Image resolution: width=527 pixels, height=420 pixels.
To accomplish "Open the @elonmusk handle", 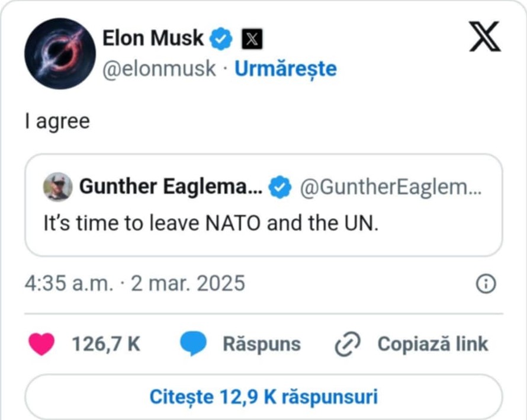I will click(x=159, y=69).
